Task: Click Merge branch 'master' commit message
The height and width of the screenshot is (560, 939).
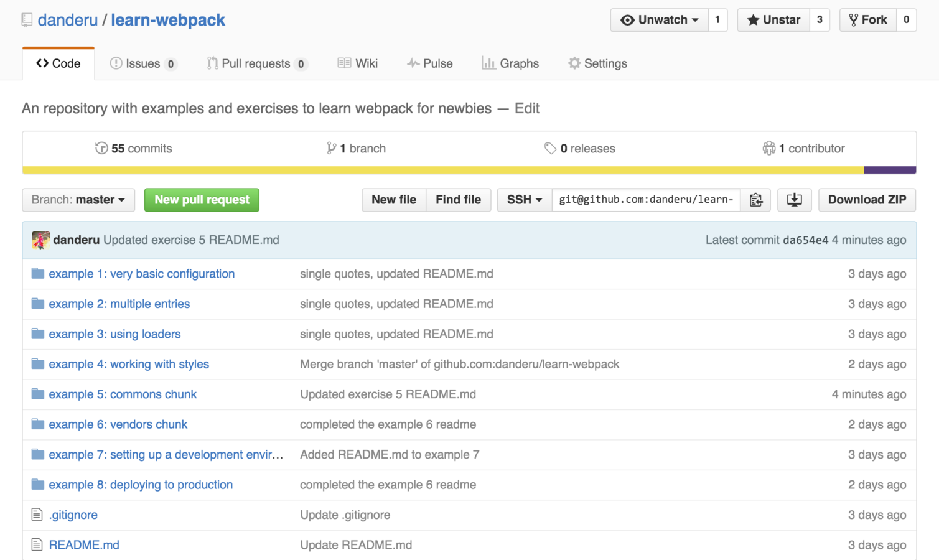Action: [459, 364]
